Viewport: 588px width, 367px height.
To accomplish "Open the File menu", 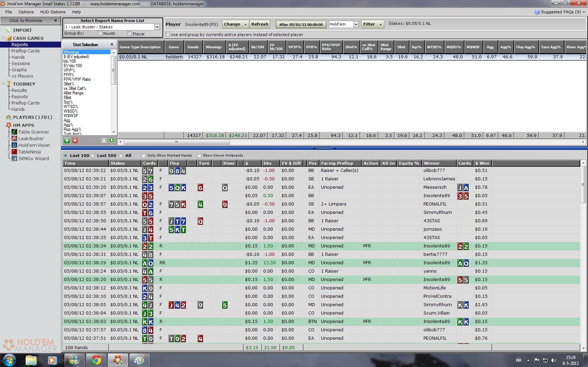I will point(8,12).
